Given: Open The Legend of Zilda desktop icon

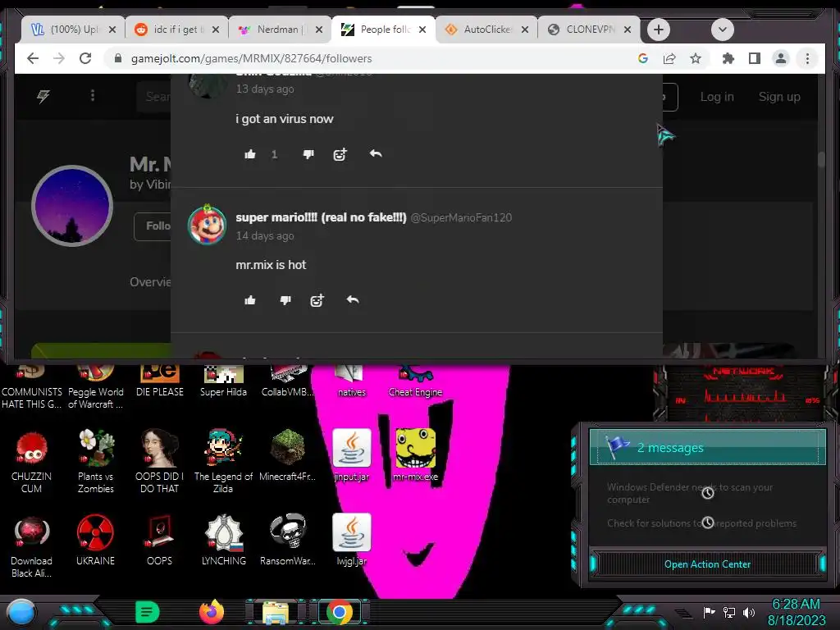Looking at the screenshot, I should [223, 461].
